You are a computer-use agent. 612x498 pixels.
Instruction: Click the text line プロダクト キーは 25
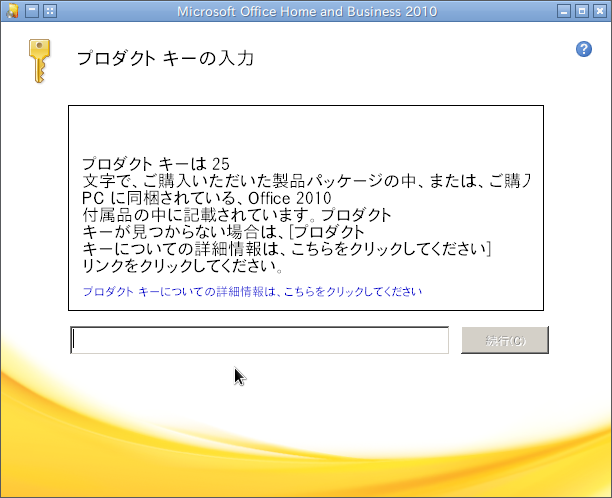[156, 164]
